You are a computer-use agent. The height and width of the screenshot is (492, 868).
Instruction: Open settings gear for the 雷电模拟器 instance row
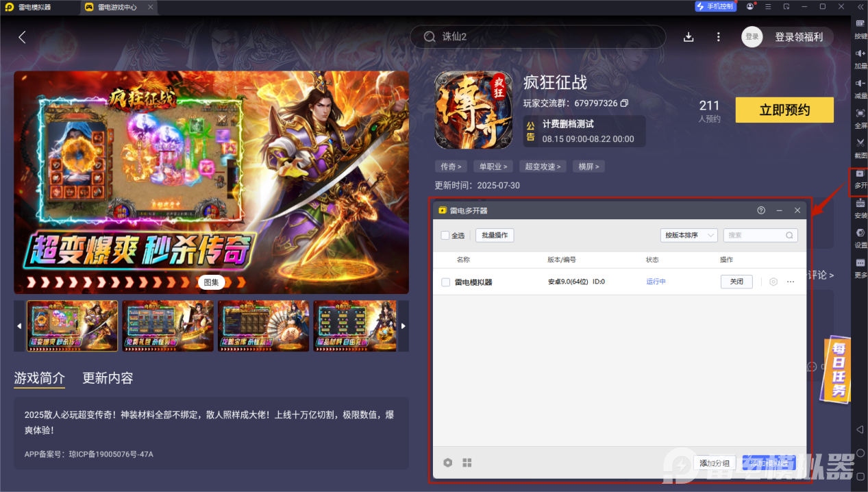773,282
